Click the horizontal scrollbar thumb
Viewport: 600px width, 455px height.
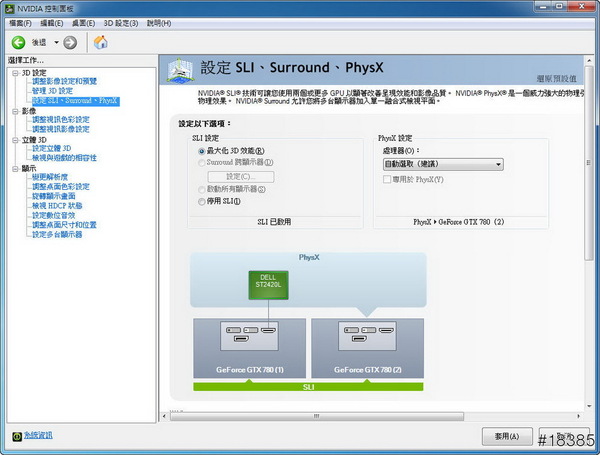317,416
